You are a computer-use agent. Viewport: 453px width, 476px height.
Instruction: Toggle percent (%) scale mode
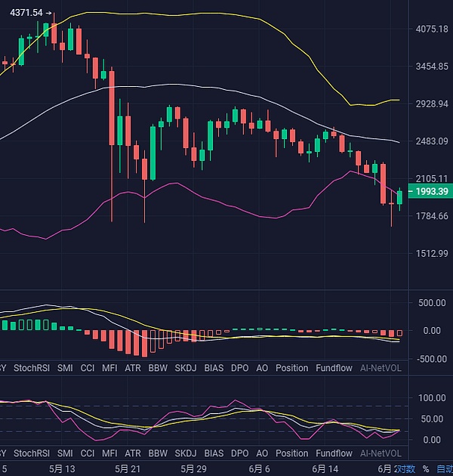tap(425, 469)
